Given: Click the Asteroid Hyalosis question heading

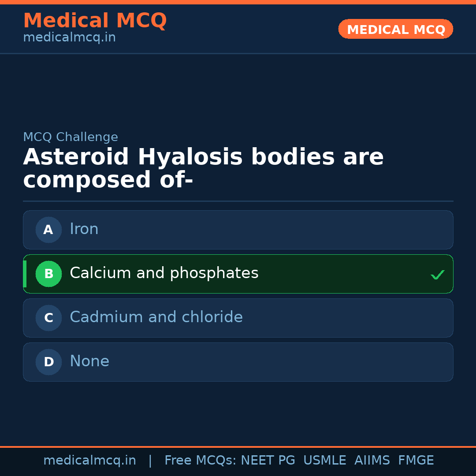Looking at the screenshot, I should 203,169.
